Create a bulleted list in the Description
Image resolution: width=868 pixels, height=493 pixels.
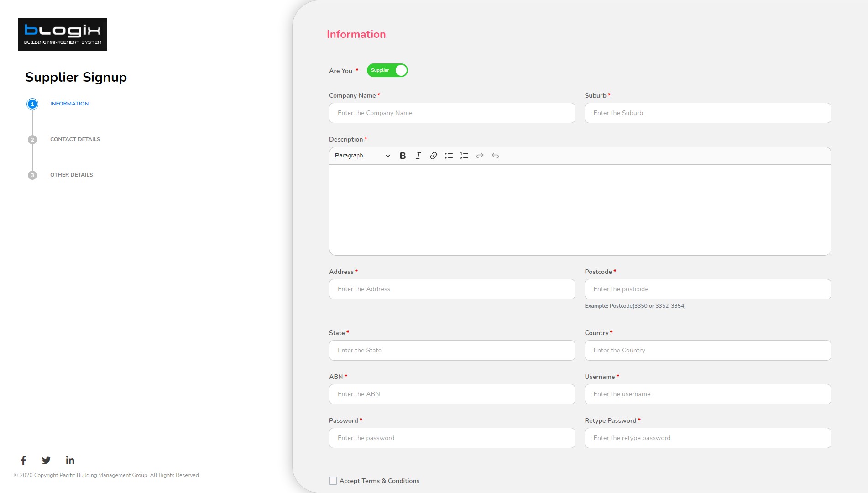[449, 156]
